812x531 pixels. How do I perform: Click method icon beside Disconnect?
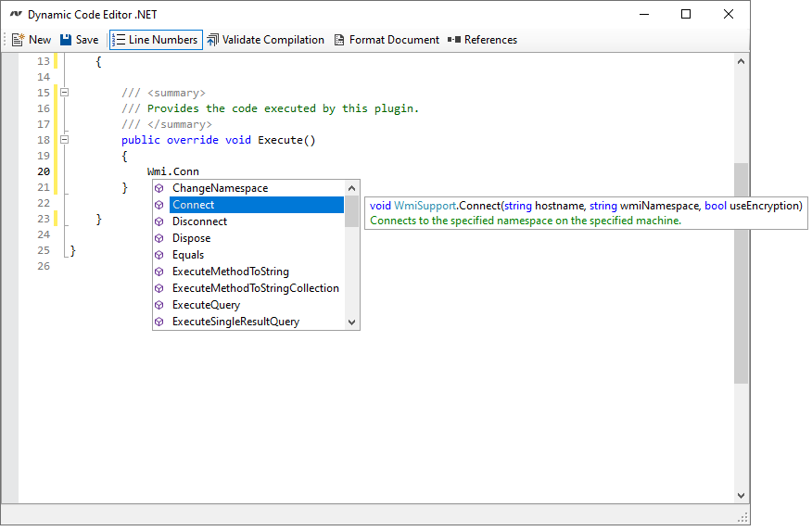pyautogui.click(x=159, y=221)
